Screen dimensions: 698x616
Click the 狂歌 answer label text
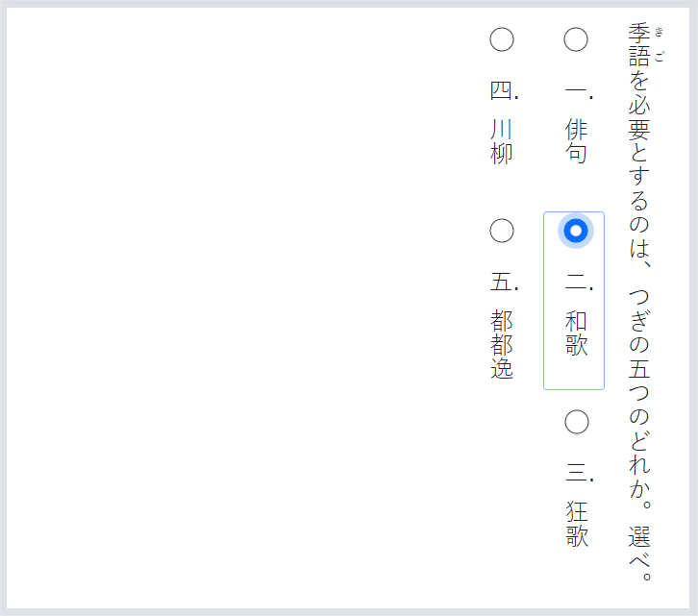(576, 524)
